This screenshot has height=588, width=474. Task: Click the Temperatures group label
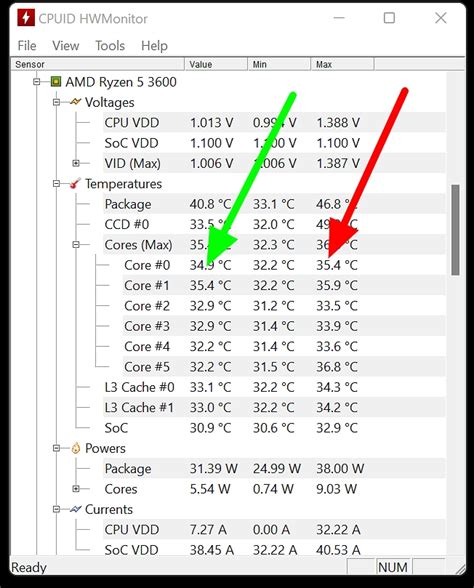123,183
